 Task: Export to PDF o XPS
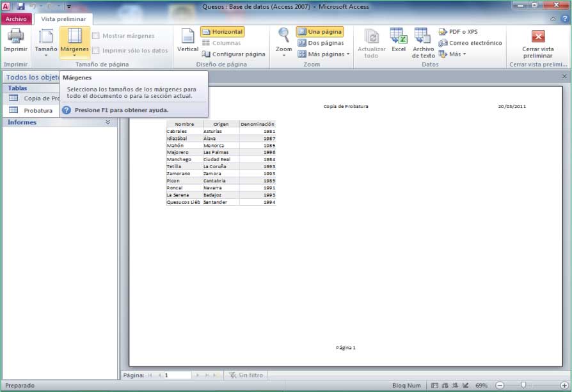(458, 31)
